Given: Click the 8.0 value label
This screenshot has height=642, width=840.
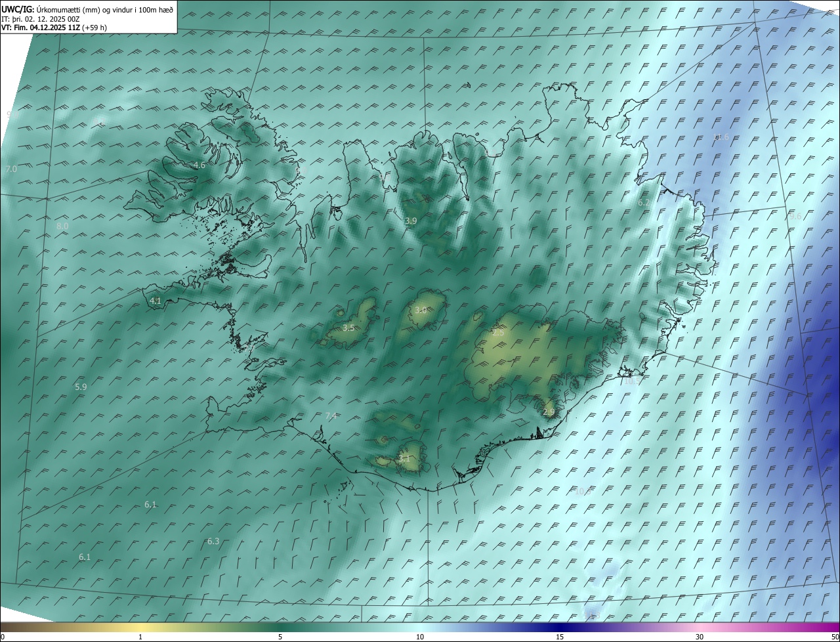Looking at the screenshot, I should coord(62,226).
